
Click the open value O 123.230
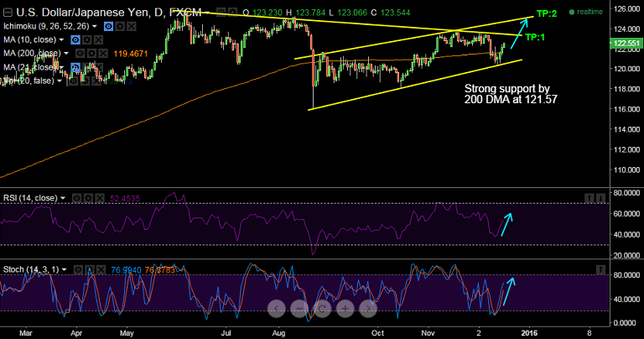point(262,13)
